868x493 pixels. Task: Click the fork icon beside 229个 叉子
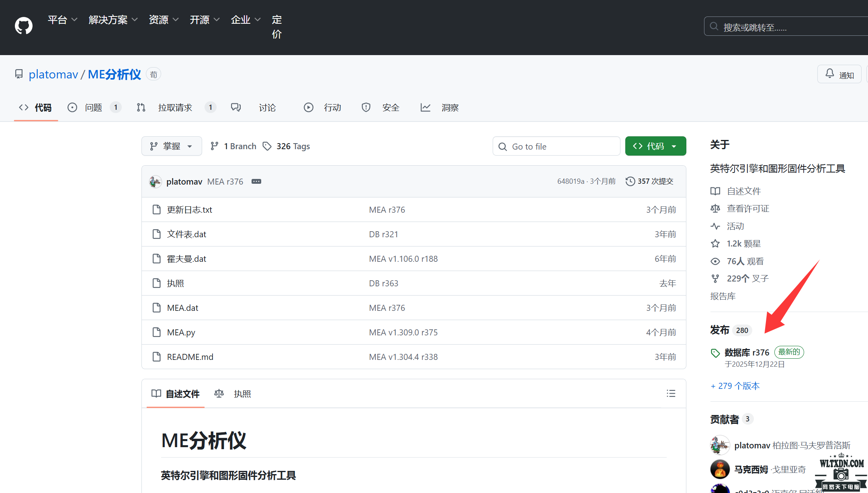point(715,278)
